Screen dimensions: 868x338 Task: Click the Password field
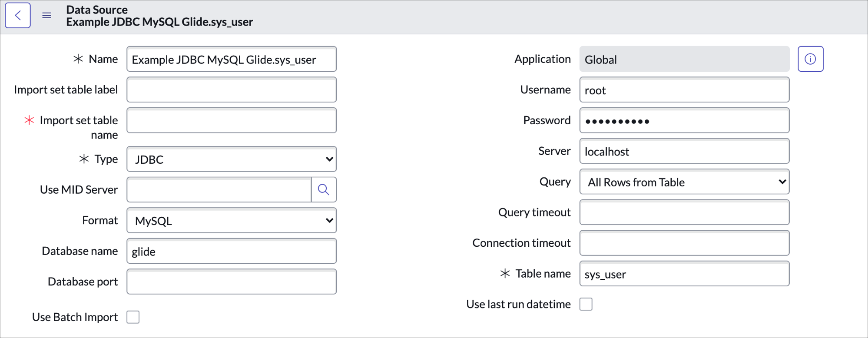[x=684, y=121]
